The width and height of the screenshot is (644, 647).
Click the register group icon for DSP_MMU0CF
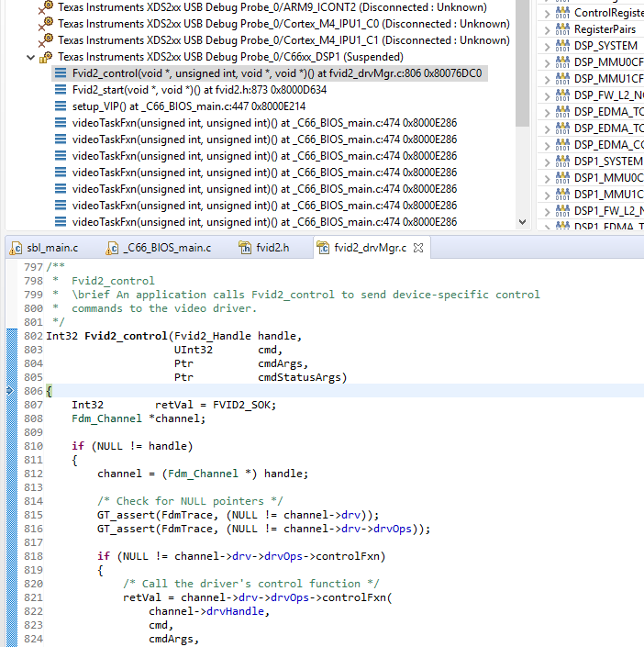tap(562, 62)
